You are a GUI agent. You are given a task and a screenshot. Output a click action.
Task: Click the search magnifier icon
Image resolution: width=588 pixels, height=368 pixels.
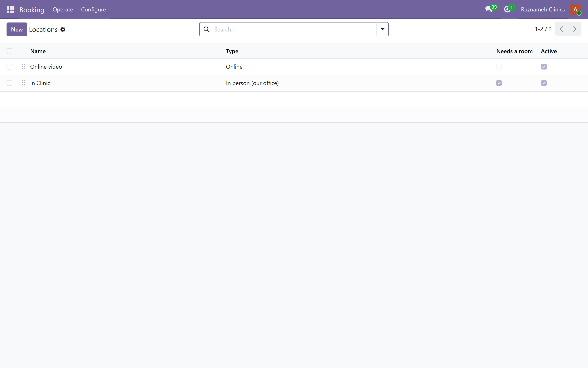207,29
